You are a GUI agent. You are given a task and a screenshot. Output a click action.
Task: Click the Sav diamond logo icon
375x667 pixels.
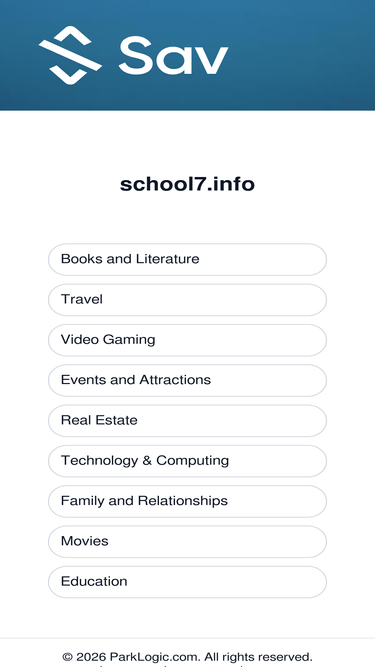point(70,55)
